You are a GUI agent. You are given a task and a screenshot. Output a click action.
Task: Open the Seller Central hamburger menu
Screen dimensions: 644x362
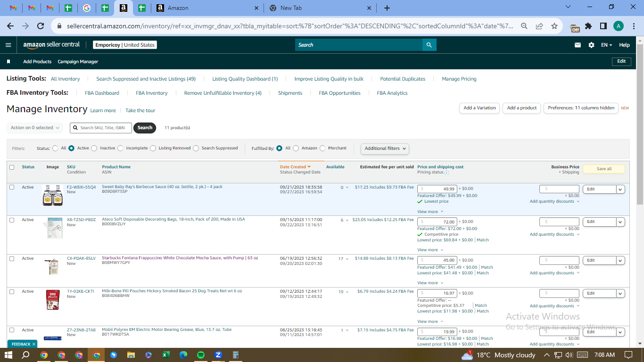(x=8, y=45)
